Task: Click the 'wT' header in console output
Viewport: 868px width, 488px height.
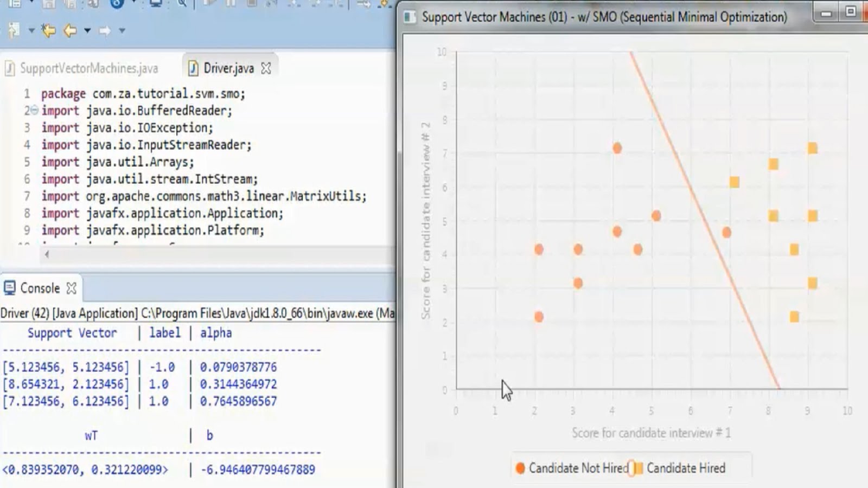Action: click(x=91, y=435)
